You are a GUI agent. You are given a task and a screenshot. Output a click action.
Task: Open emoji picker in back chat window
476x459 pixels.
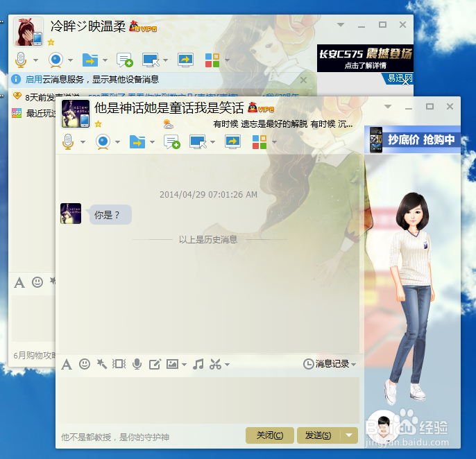coord(37,282)
